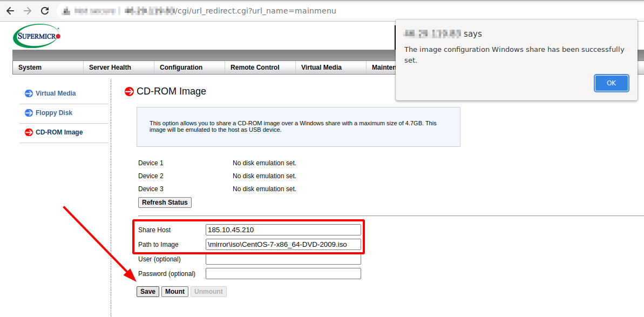Click the browser forward arrow

click(28, 11)
